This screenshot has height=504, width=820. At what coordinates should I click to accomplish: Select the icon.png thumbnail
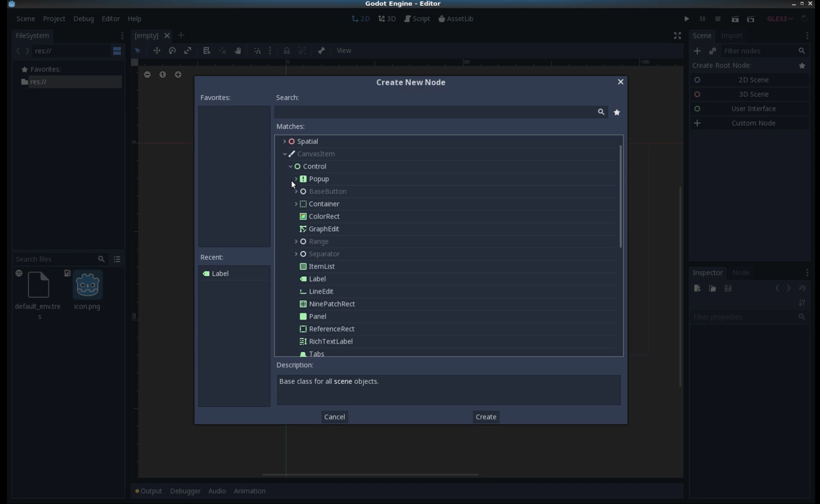[87, 285]
